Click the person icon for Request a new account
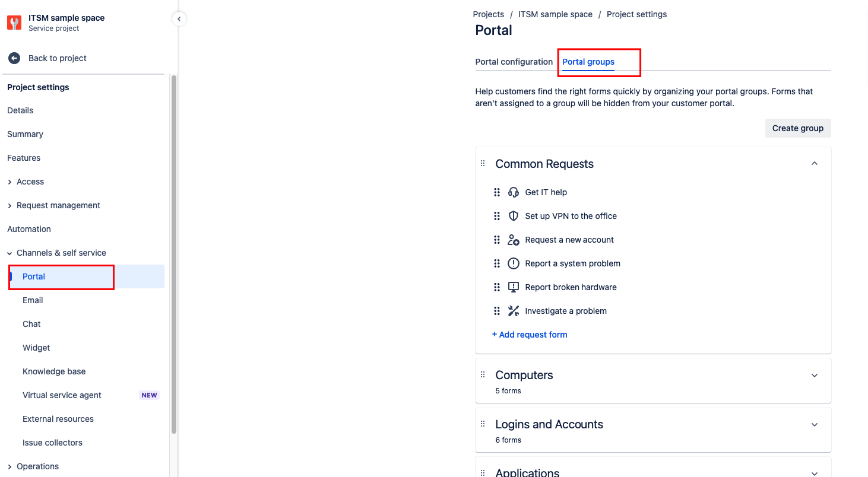The height and width of the screenshot is (477, 868). coord(513,239)
